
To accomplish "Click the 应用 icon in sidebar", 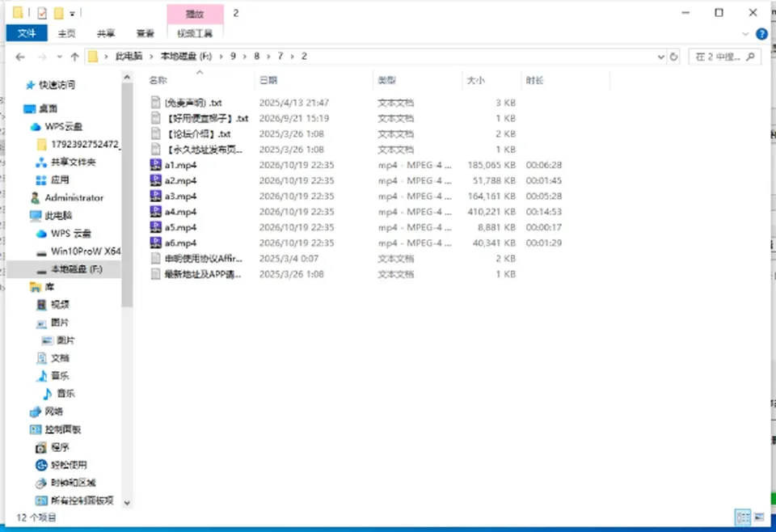I will tap(41, 180).
